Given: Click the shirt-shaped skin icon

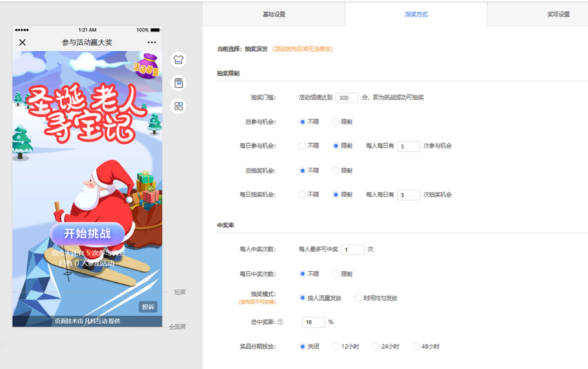Looking at the screenshot, I should click(178, 59).
